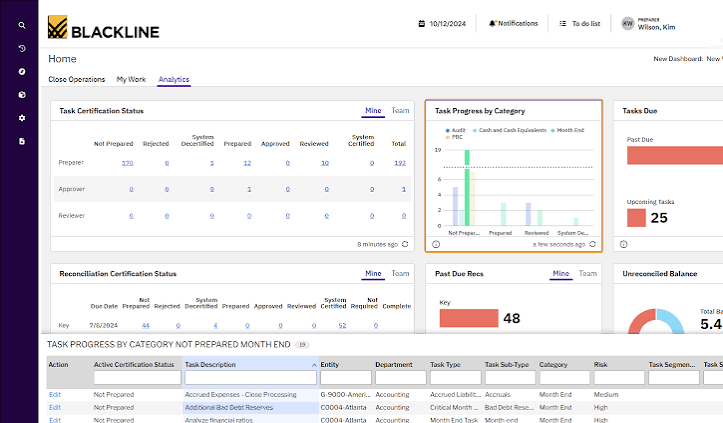Sort by Department column header
This screenshot has height=423, width=723.
click(x=393, y=364)
